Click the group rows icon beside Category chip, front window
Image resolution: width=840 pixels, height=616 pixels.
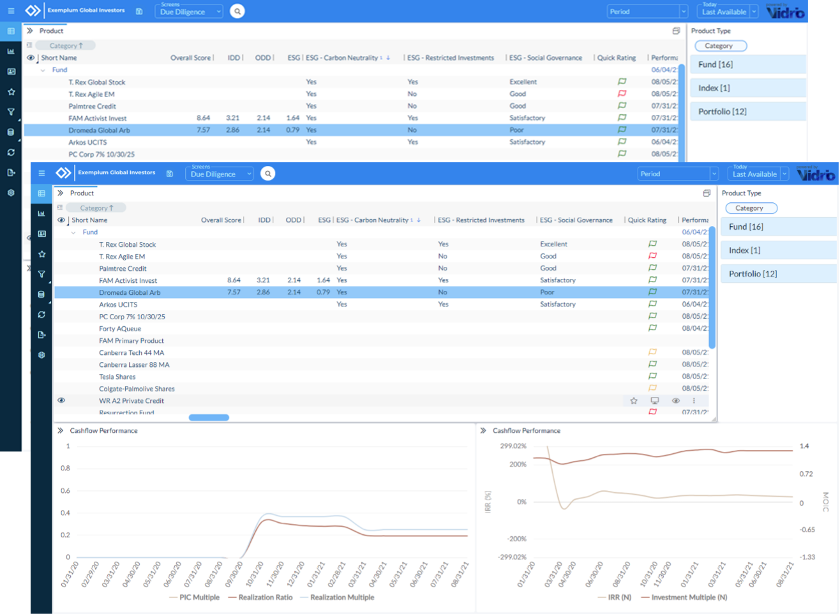pos(60,207)
